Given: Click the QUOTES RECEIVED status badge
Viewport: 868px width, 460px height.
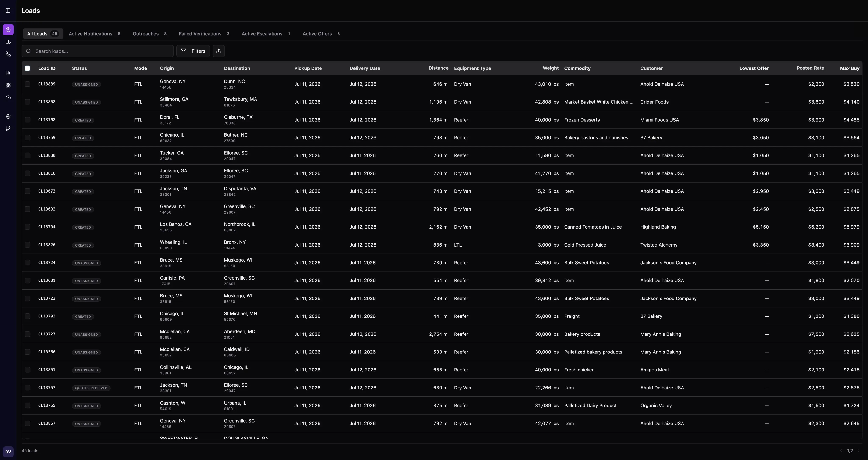Looking at the screenshot, I should click(x=91, y=388).
